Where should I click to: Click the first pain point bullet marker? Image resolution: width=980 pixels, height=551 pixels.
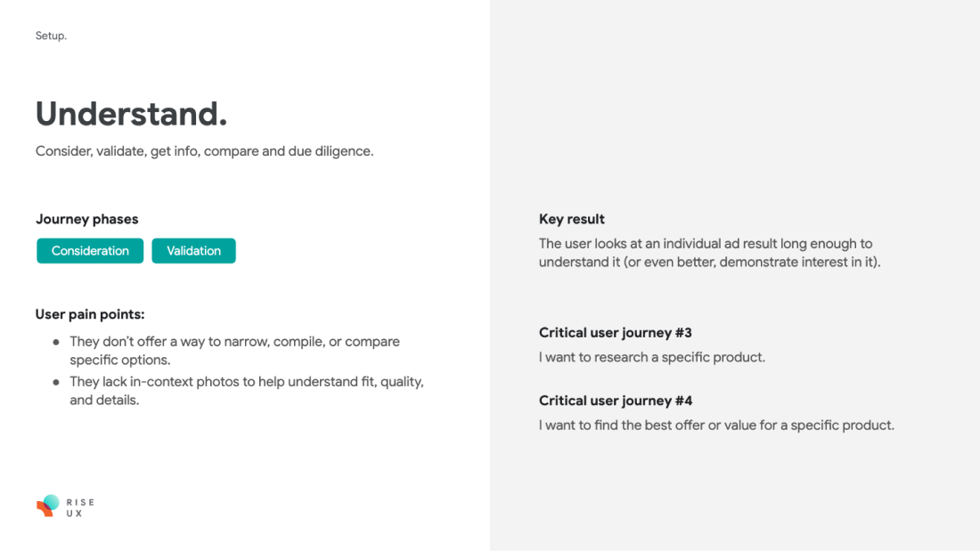(x=56, y=343)
